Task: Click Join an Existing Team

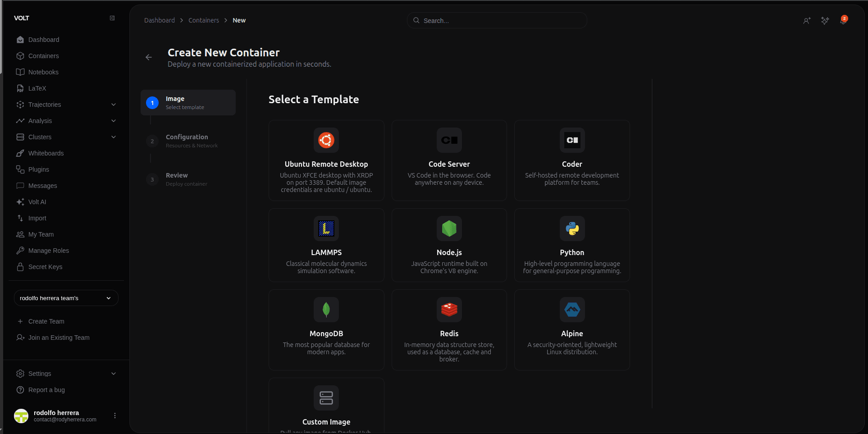Action: coord(58,338)
